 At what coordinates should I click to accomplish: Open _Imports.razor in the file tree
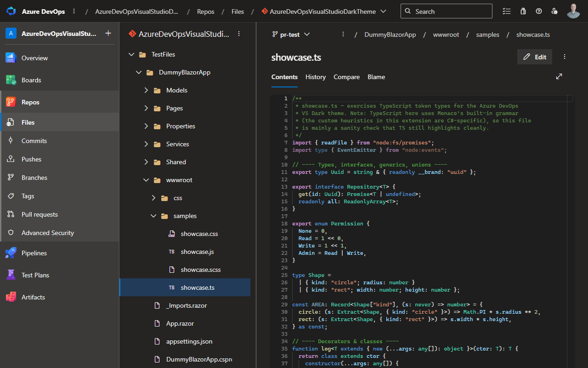pos(185,305)
